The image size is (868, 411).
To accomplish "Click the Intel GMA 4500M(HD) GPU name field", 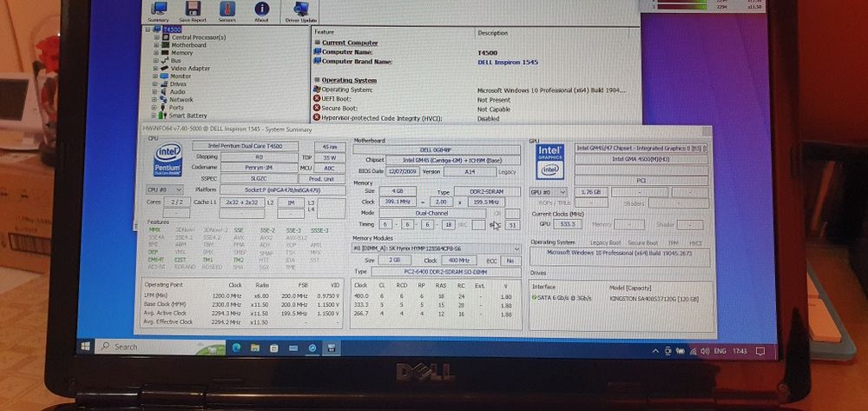I will [641, 159].
